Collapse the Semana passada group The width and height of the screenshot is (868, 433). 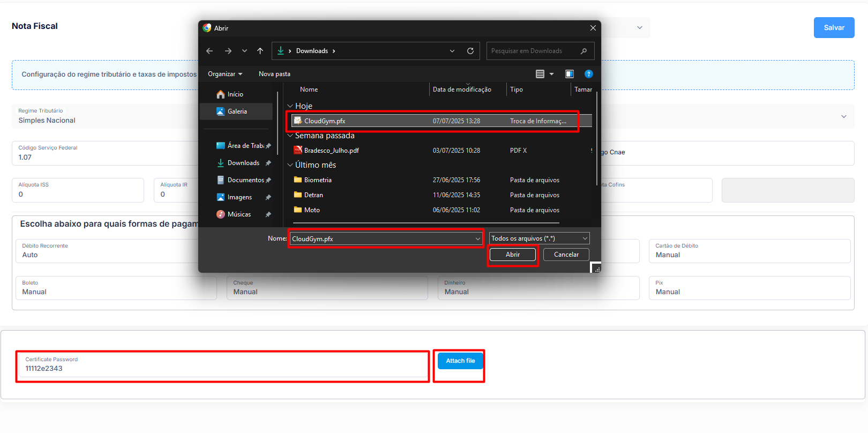pyautogui.click(x=290, y=136)
